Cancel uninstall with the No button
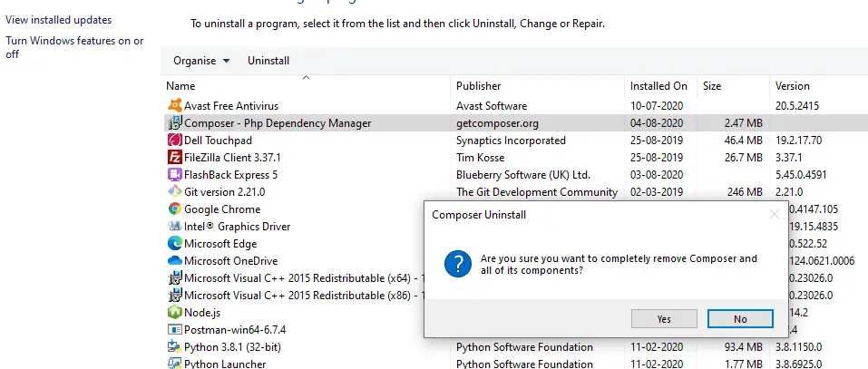This screenshot has width=868, height=369. click(740, 318)
